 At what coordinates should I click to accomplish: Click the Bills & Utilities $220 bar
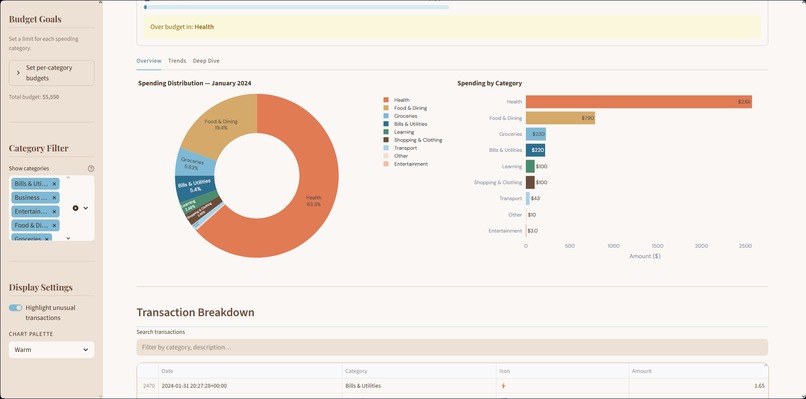[x=535, y=150]
